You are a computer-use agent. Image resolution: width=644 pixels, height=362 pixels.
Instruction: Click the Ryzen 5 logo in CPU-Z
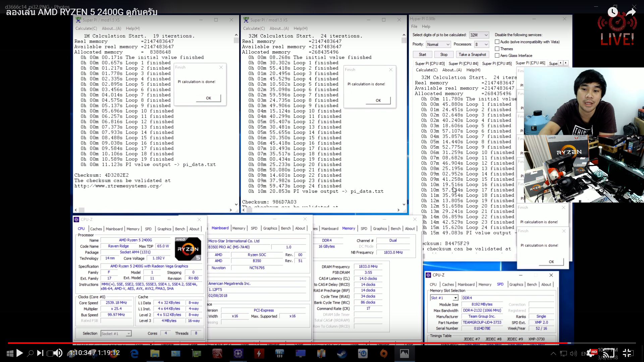pos(188,249)
